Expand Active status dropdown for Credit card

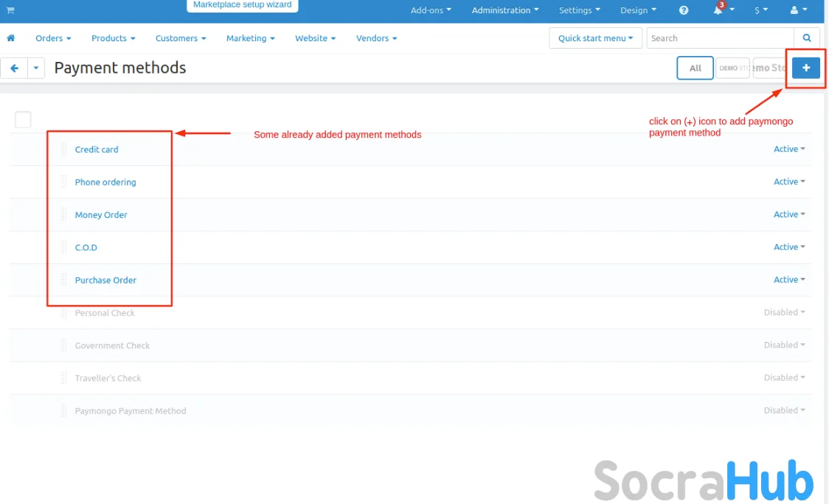click(788, 149)
